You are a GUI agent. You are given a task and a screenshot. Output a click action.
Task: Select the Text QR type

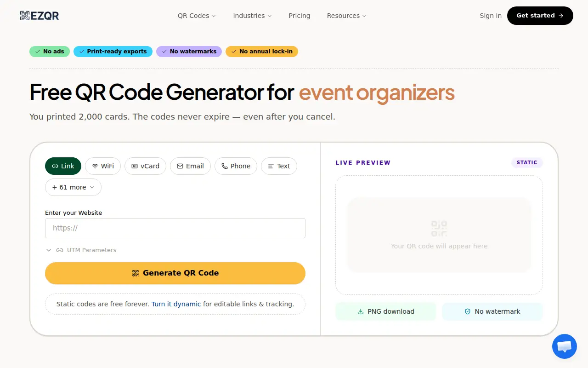coord(279,166)
